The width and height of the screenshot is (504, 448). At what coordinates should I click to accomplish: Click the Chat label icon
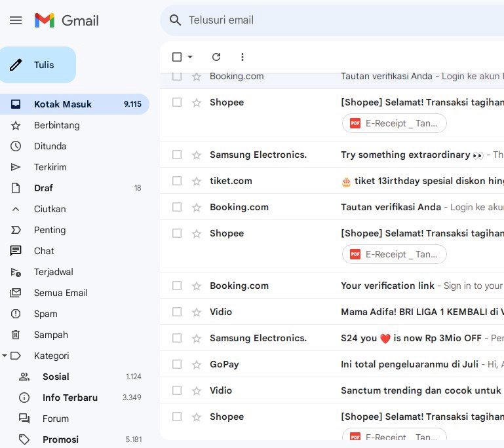pos(16,251)
